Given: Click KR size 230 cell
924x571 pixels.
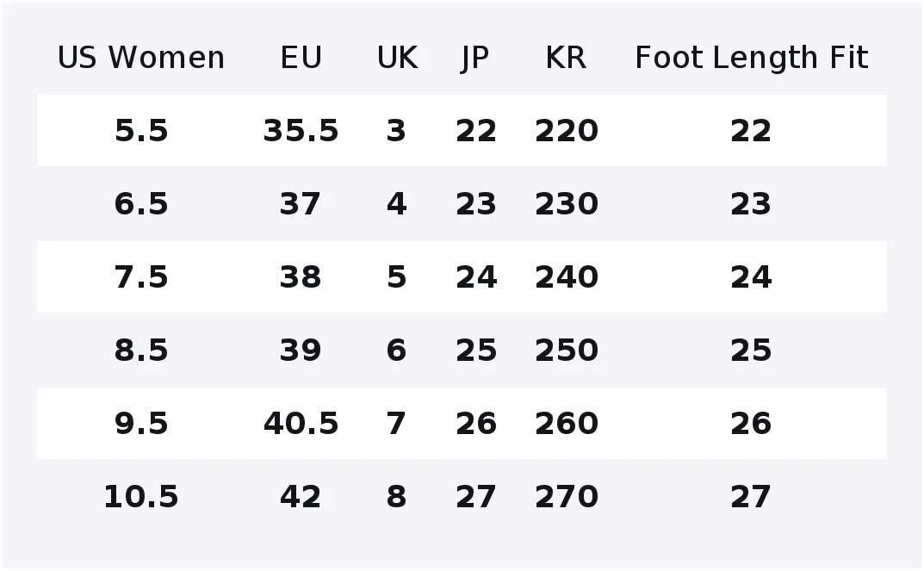Looking at the screenshot, I should [567, 204].
